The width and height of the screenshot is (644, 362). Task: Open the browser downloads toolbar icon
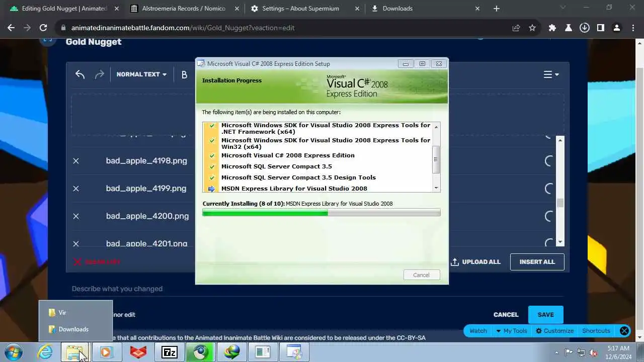(x=585, y=28)
